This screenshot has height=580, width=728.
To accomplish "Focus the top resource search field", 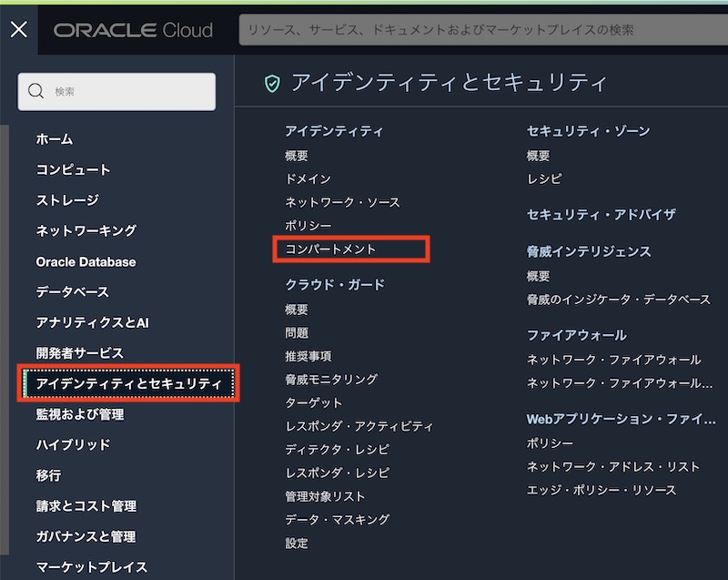I will click(x=482, y=30).
